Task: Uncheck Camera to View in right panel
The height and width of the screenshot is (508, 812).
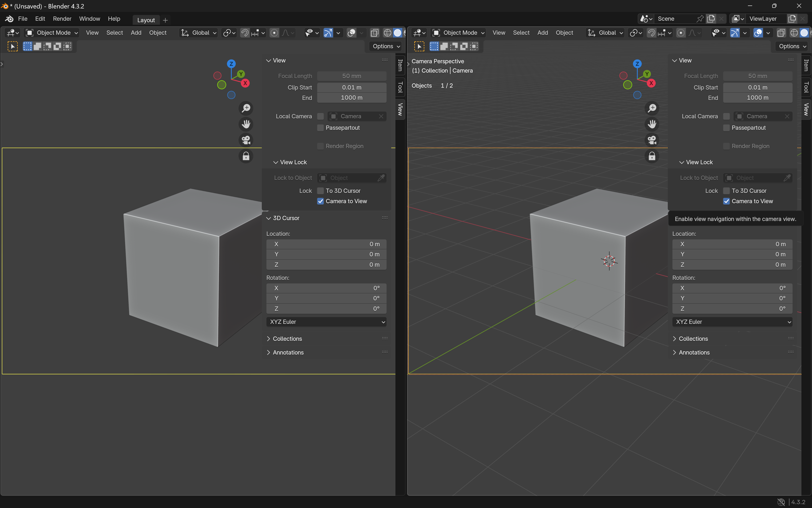Action: coord(726,201)
